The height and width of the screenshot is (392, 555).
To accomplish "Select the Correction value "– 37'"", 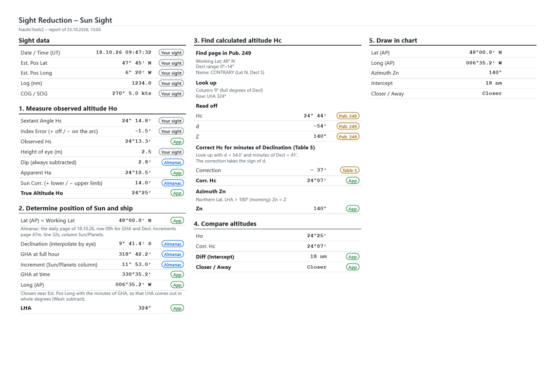I will (318, 170).
